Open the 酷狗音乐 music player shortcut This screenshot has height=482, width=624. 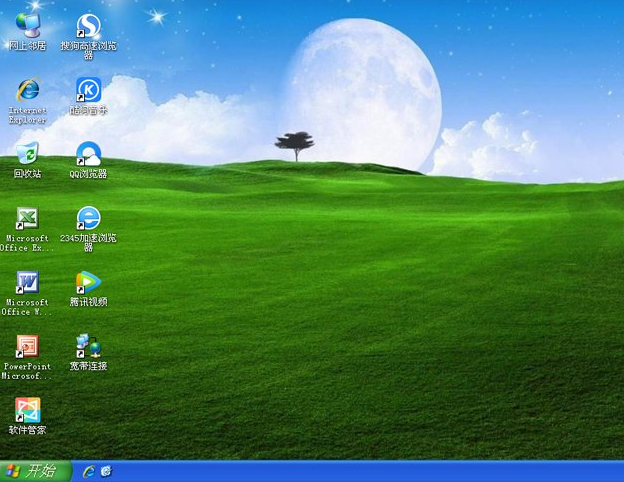88,90
